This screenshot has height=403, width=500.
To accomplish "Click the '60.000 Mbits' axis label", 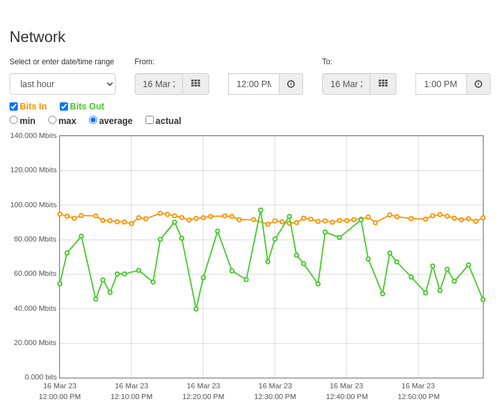I will [x=35, y=274].
